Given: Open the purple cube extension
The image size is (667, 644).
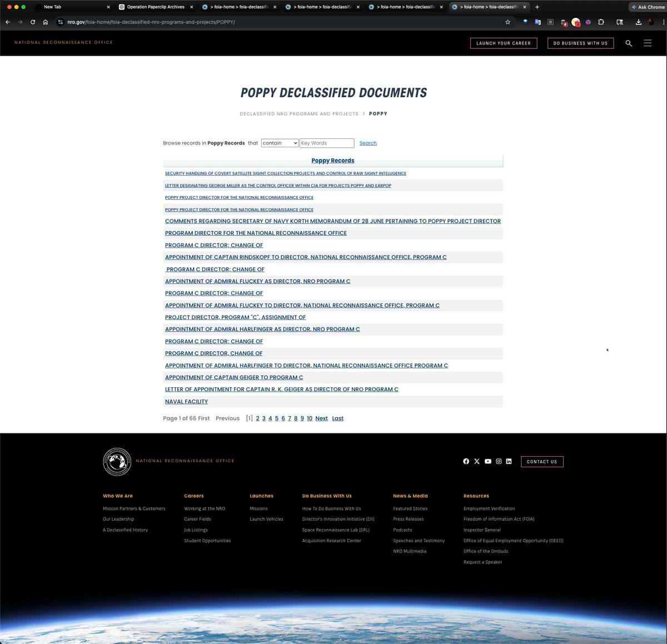Looking at the screenshot, I should (x=588, y=22).
